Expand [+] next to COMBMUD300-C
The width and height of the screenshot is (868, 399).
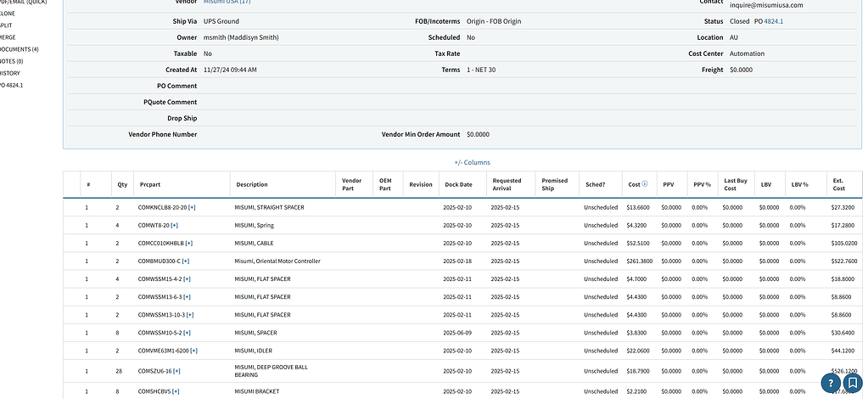click(x=186, y=261)
